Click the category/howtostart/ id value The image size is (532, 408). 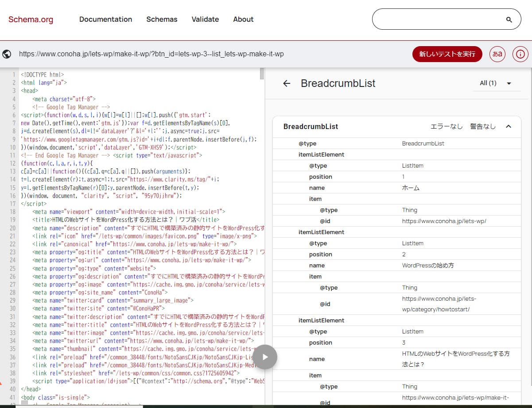[x=439, y=304]
